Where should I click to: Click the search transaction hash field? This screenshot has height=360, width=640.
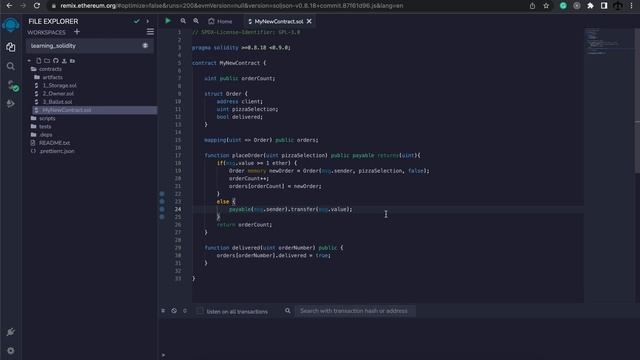pos(355,311)
